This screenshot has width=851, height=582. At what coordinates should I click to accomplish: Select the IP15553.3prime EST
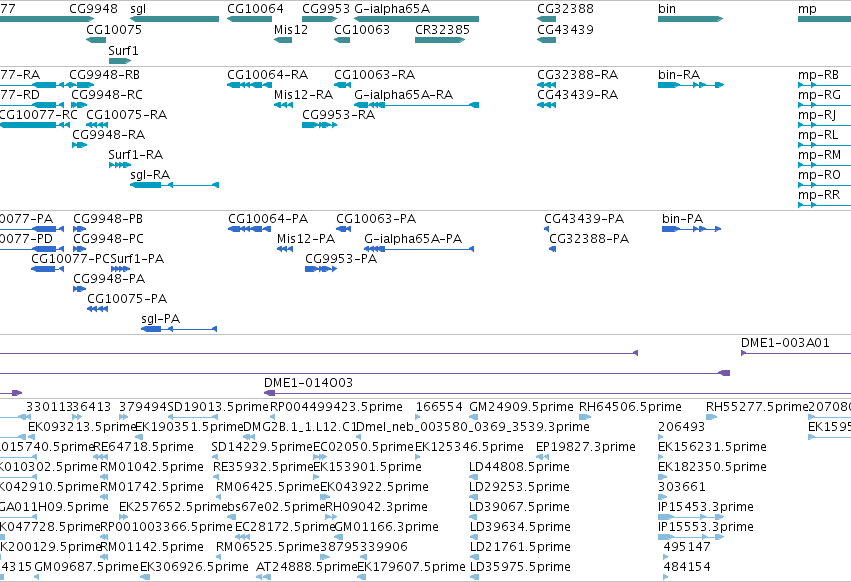pyautogui.click(x=691, y=537)
